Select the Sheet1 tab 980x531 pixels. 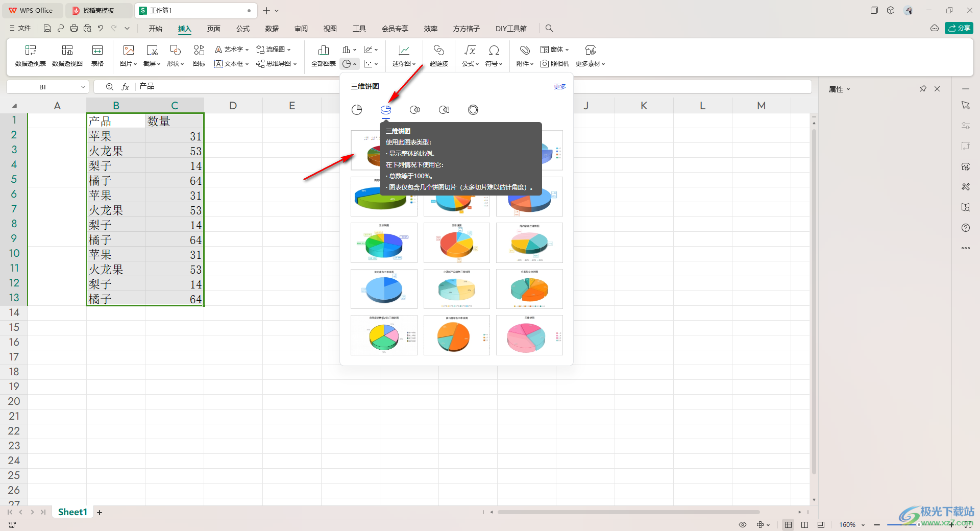click(72, 512)
